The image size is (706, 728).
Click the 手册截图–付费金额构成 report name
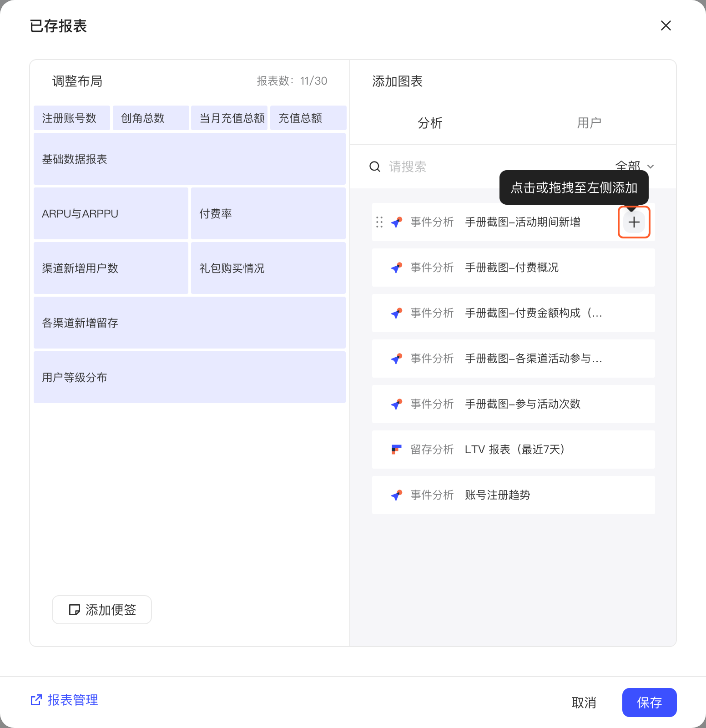[x=534, y=313]
